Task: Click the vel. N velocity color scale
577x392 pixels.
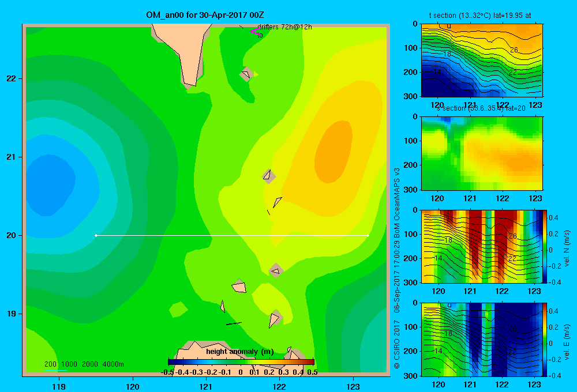Action: tap(545, 247)
